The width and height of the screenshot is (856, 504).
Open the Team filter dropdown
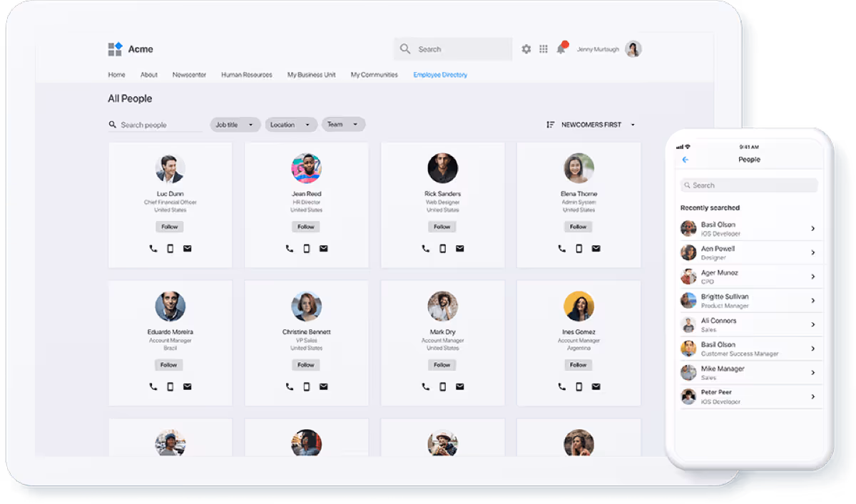coord(344,125)
